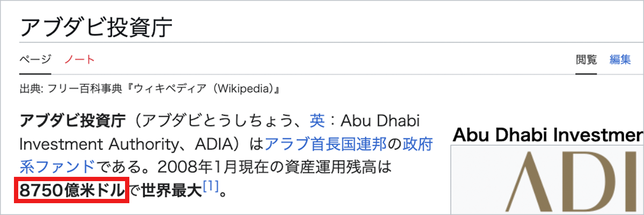Viewport: 644px width, 215px height.
Task: Click the red-boxed 8750億米ドル text
Action: click(x=71, y=191)
